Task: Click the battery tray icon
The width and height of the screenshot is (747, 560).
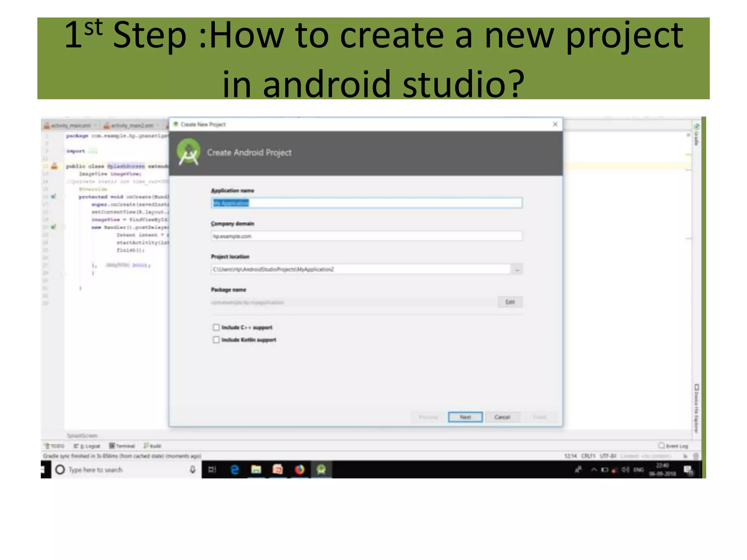Action: point(605,470)
